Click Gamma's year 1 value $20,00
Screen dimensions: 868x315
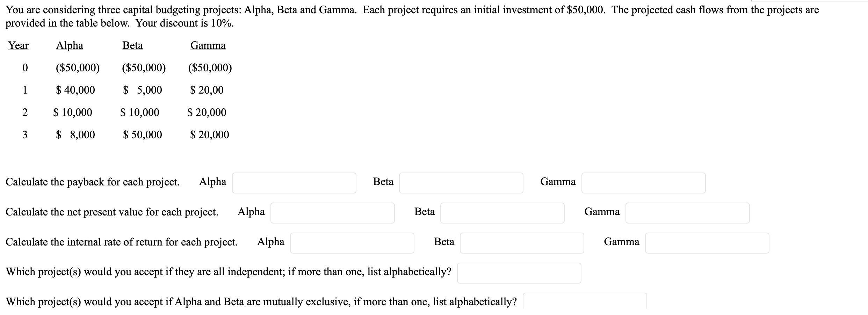point(207,90)
